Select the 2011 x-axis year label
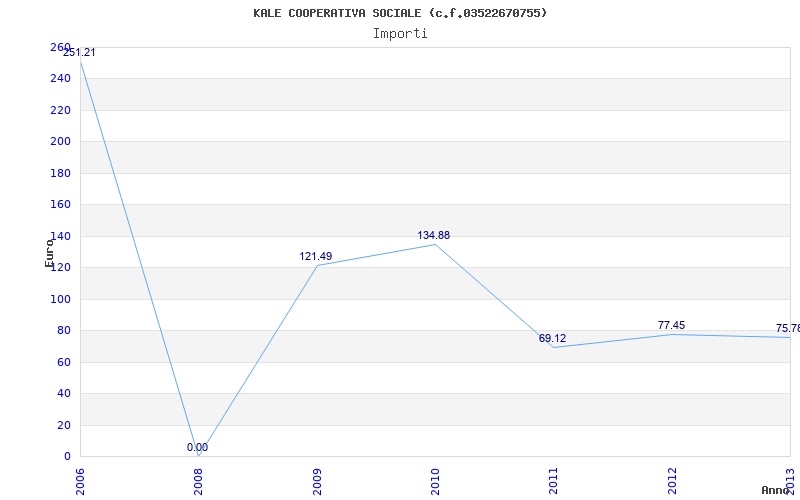This screenshot has width=800, height=500. pos(553,481)
